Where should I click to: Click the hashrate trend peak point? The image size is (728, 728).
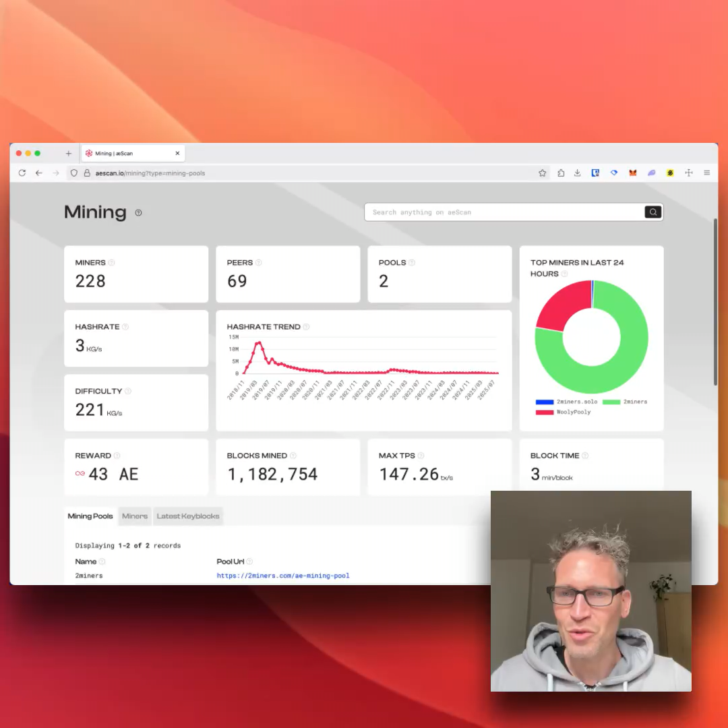(x=259, y=343)
